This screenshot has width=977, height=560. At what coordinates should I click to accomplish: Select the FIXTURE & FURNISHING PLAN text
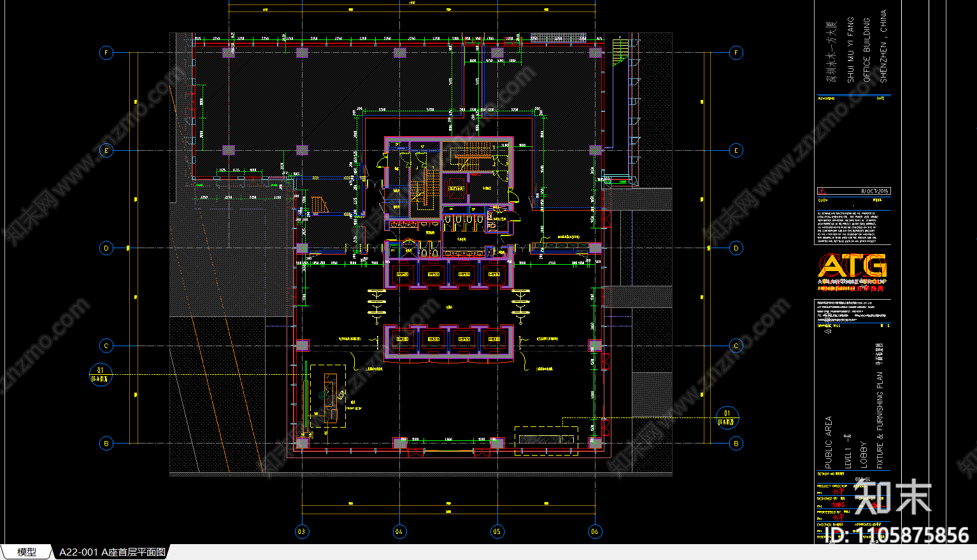(880, 421)
